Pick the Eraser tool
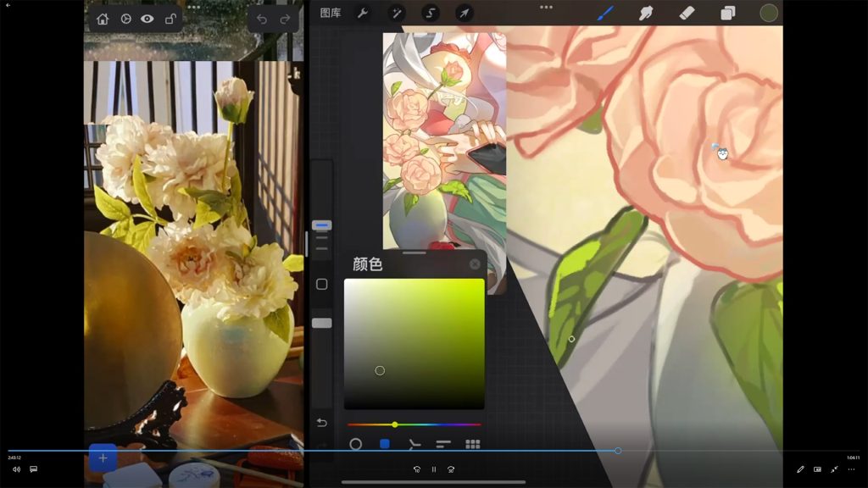The image size is (868, 488). (687, 14)
